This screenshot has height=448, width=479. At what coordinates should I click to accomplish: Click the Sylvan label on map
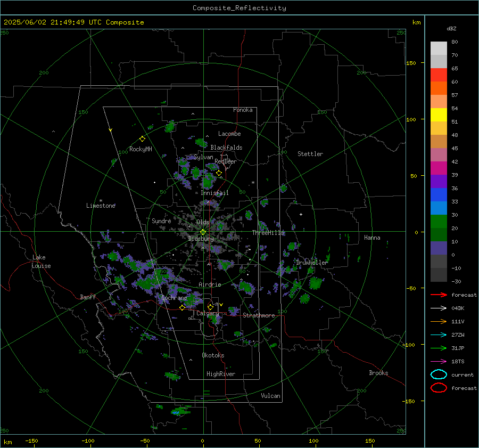pos(203,157)
